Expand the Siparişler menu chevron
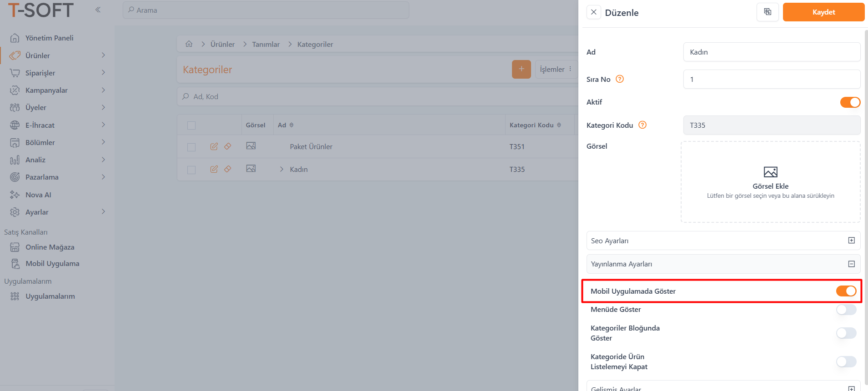The width and height of the screenshot is (868, 391). pyautogui.click(x=103, y=72)
